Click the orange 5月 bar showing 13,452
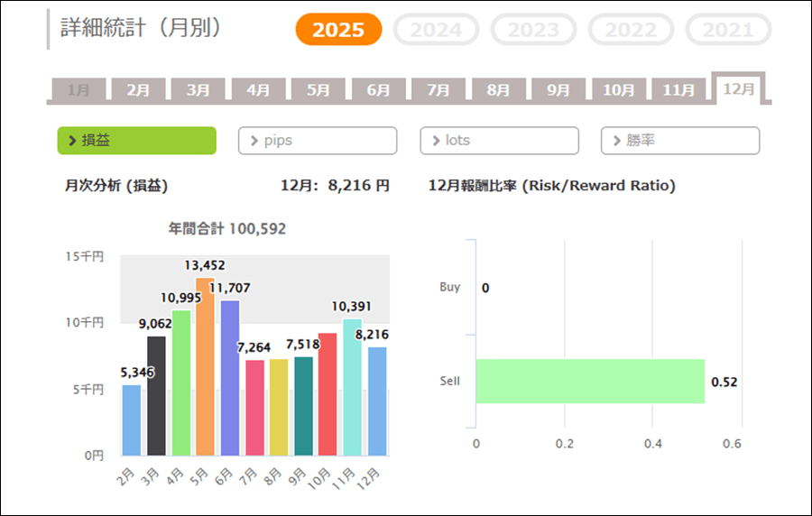Image resolution: width=812 pixels, height=516 pixels. pos(205,367)
